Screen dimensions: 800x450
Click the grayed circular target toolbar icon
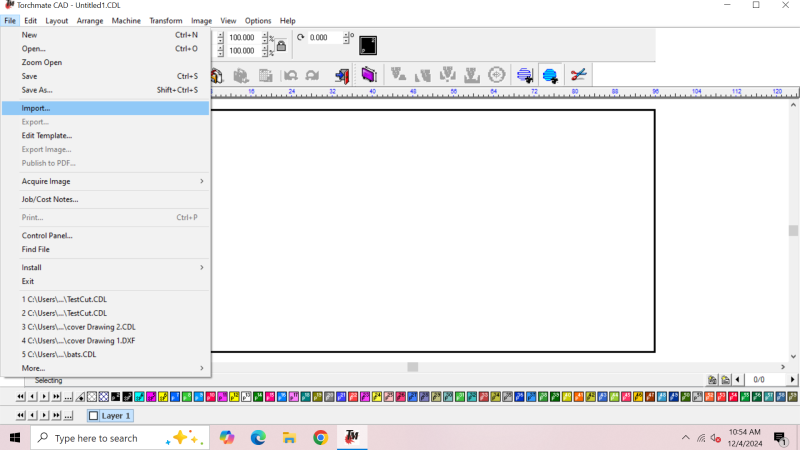[496, 75]
